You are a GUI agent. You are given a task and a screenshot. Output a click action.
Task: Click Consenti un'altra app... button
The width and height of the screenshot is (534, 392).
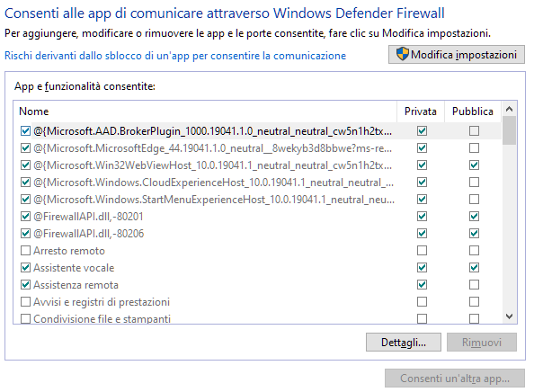pyautogui.click(x=455, y=378)
